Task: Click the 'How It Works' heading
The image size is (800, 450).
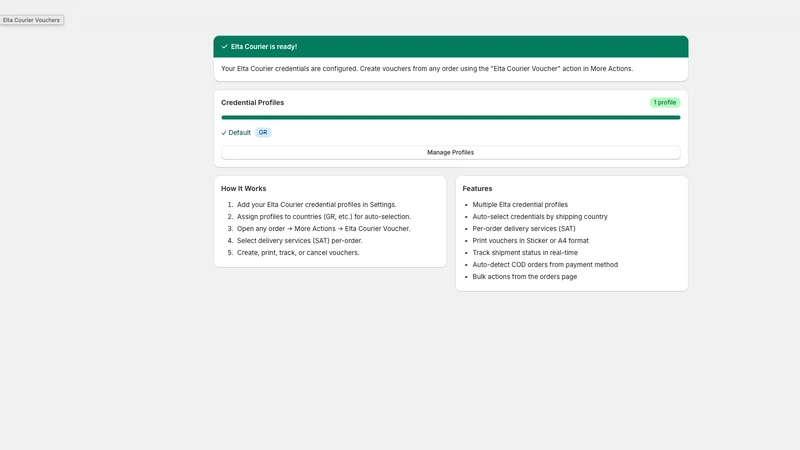Action: pos(243,189)
